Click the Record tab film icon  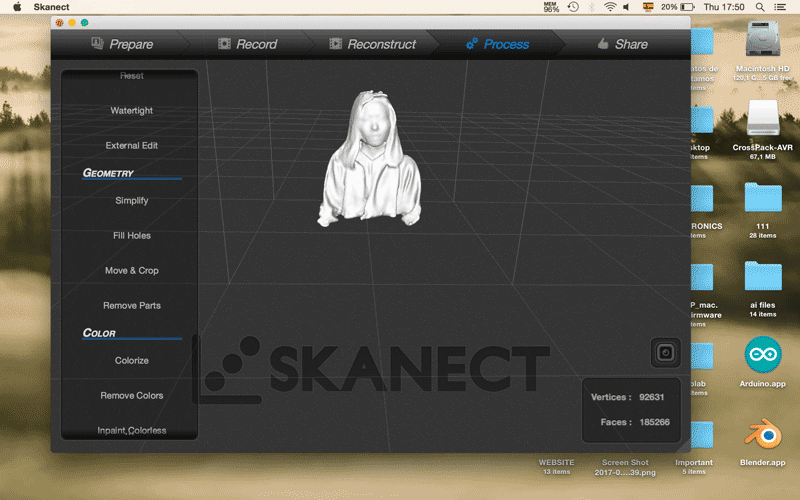point(224,44)
